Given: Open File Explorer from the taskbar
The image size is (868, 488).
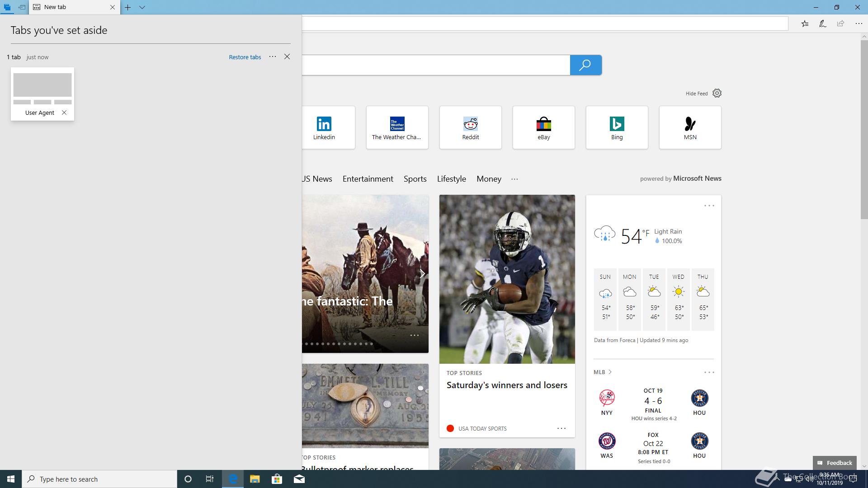Looking at the screenshot, I should tap(255, 479).
